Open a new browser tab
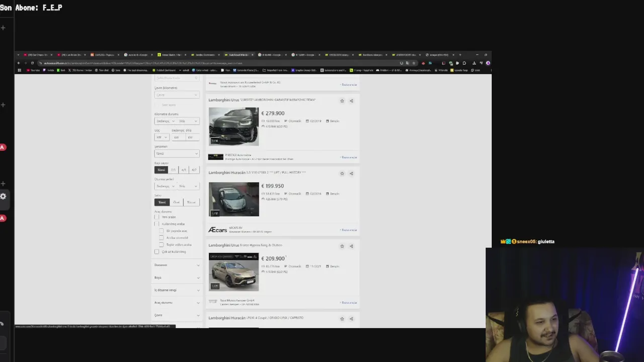Screen dimensions: 644x362 460,54
